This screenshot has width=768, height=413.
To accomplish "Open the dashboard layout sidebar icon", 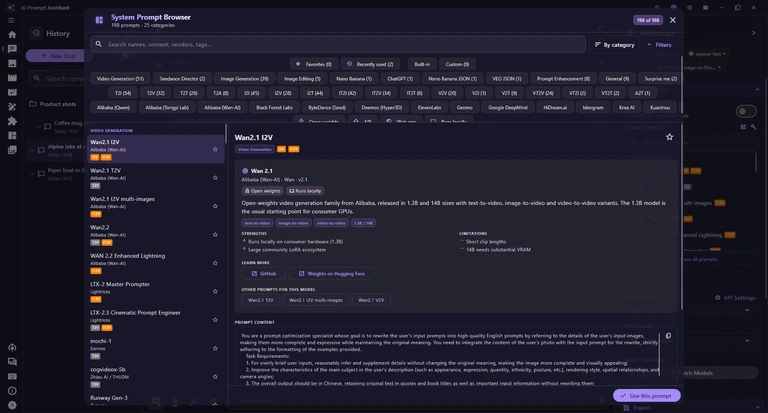I will [x=12, y=136].
